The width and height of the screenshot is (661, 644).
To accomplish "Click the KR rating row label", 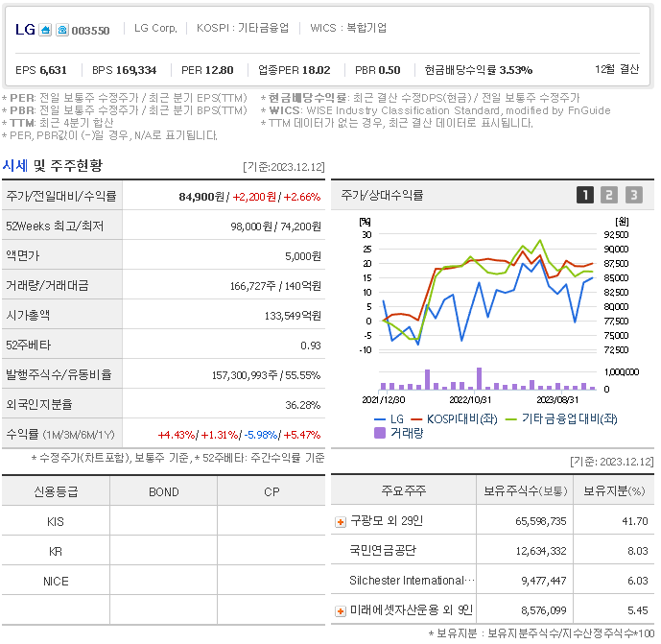I will click(56, 552).
